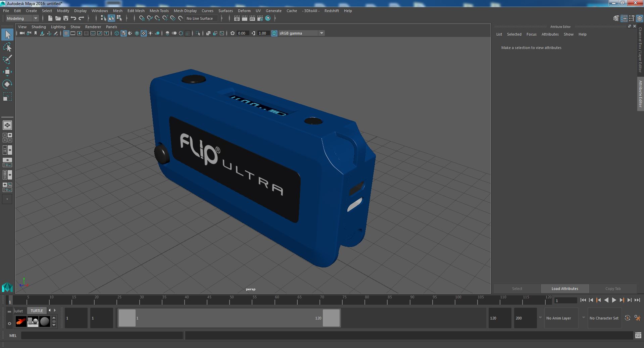Start an IPR render
644x348 pixels.
click(252, 18)
